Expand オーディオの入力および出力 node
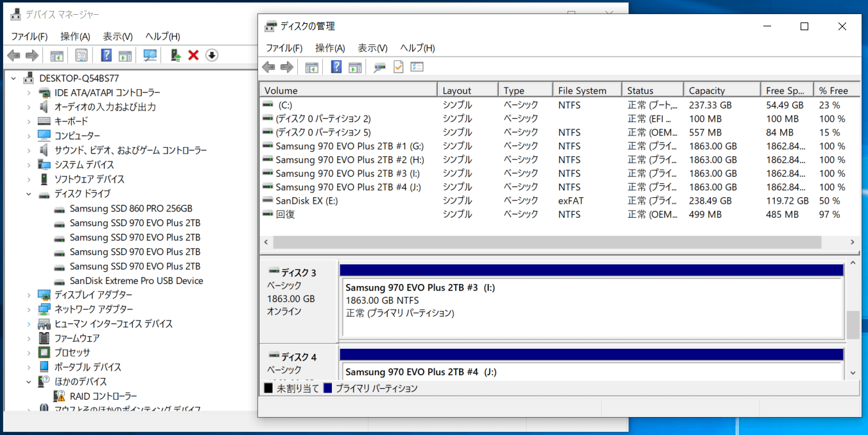This screenshot has width=868, height=435. [28, 107]
